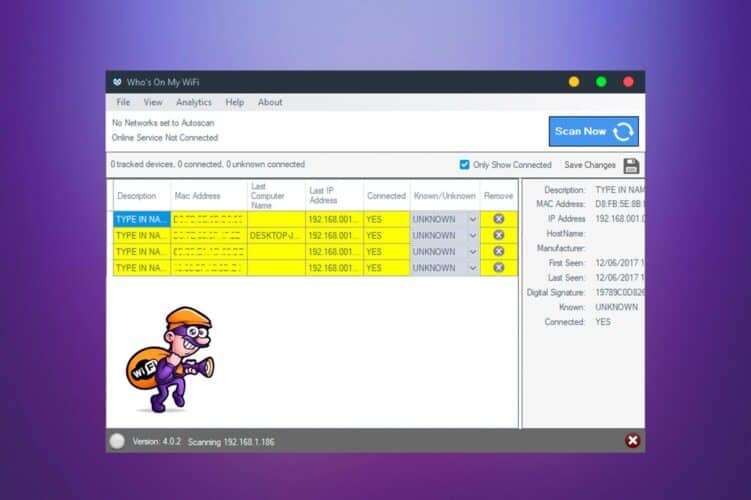
Task: Expand Known/Unknown dropdown for DESKTOP-J row
Action: (472, 236)
